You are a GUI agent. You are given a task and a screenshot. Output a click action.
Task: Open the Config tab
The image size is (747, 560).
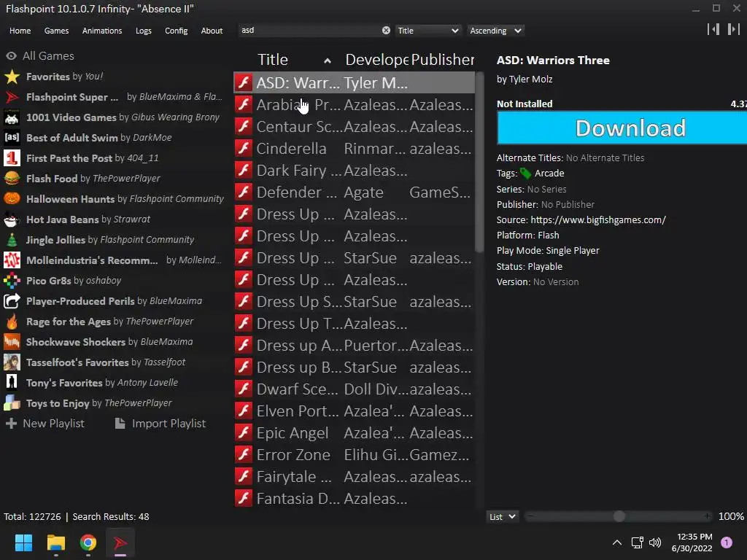click(x=177, y=31)
